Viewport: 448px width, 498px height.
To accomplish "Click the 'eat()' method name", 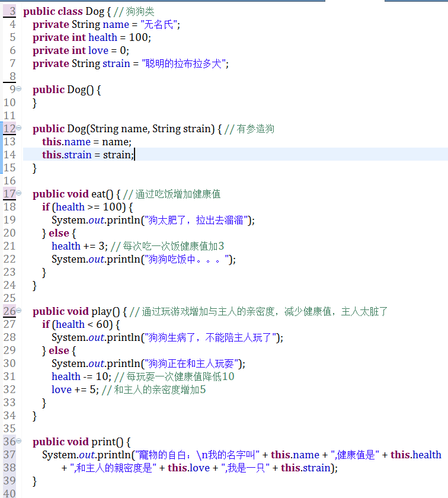I will (x=102, y=194).
